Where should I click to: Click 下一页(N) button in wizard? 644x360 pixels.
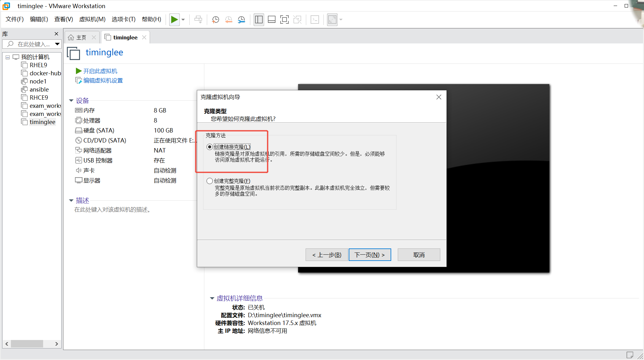click(x=370, y=255)
